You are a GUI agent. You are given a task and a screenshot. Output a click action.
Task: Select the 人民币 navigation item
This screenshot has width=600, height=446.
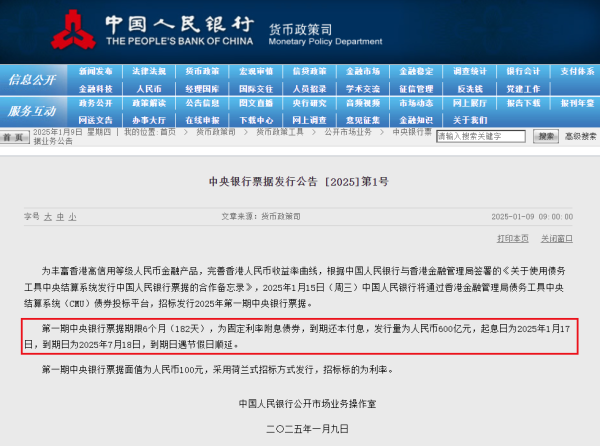[149, 89]
